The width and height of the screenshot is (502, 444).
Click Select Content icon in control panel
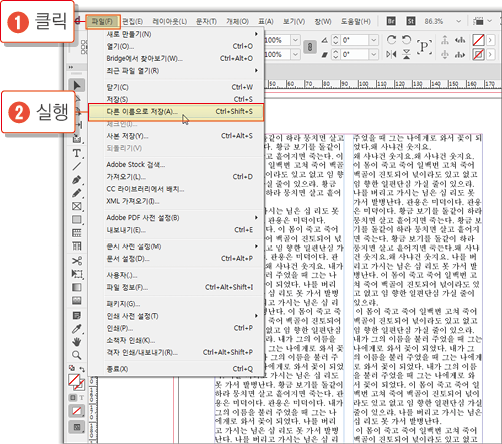click(445, 54)
